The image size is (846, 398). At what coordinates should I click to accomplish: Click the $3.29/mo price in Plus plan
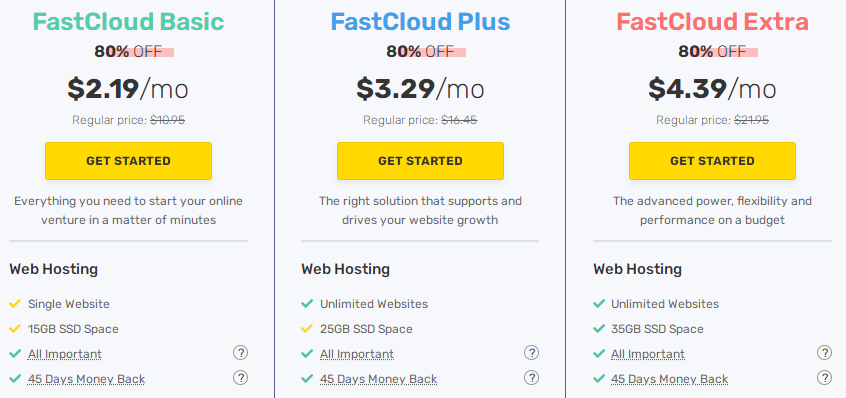pos(420,89)
